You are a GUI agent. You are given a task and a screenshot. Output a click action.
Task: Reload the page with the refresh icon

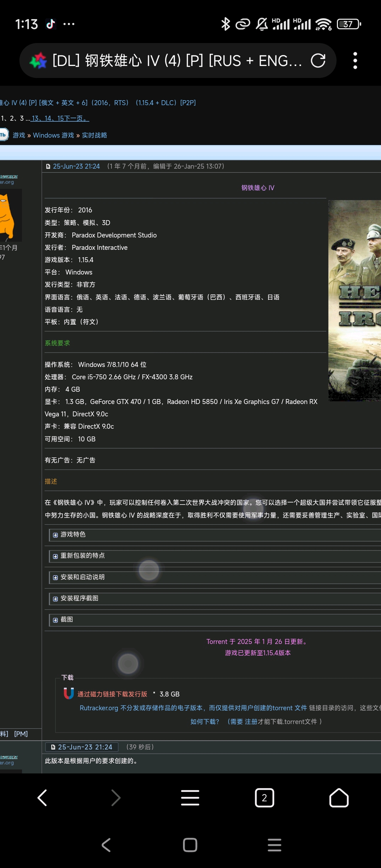tap(318, 61)
